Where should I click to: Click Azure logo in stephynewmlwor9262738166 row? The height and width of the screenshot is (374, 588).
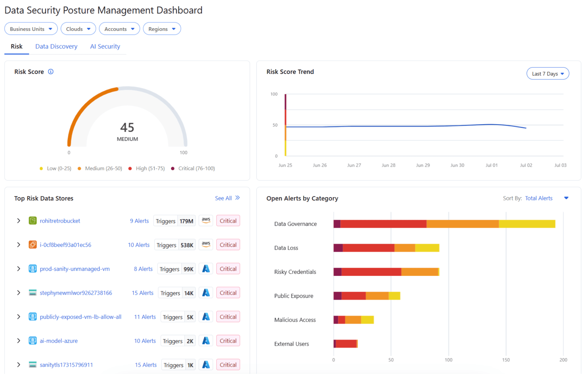pyautogui.click(x=206, y=293)
